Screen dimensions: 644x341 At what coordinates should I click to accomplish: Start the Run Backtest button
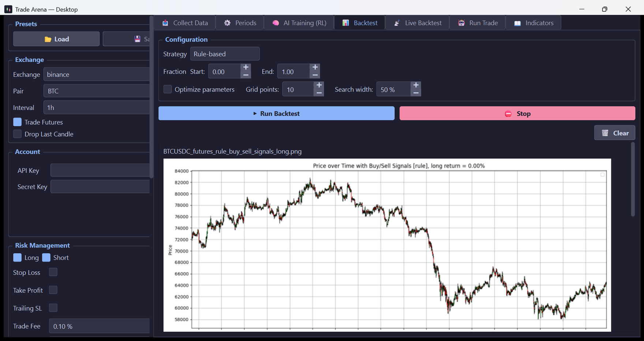pos(276,113)
